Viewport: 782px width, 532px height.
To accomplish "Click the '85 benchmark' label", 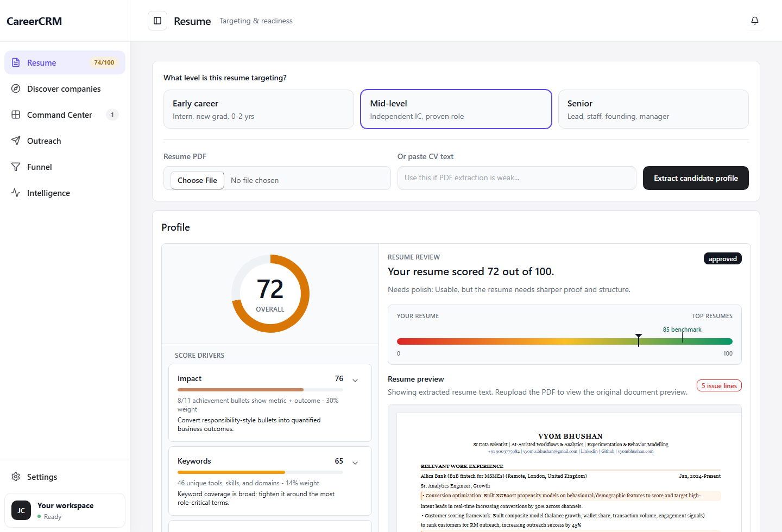I will pyautogui.click(x=682, y=330).
